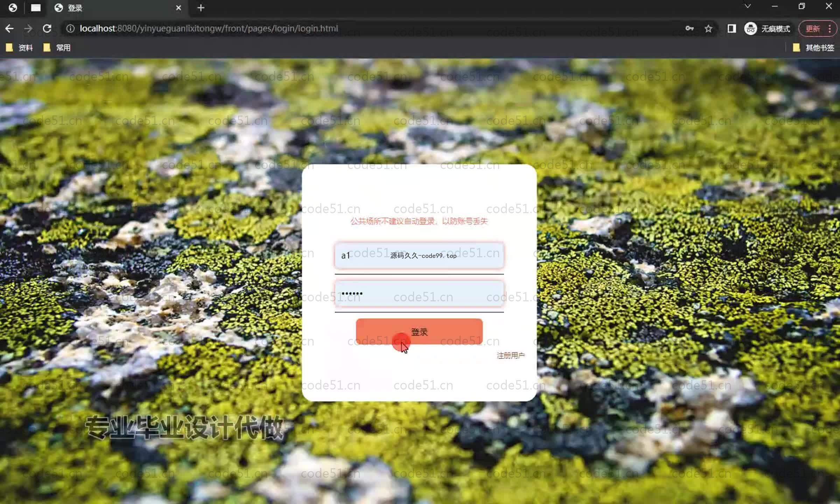Open the 常用 bookmarks folder
840x504 pixels.
(x=57, y=48)
